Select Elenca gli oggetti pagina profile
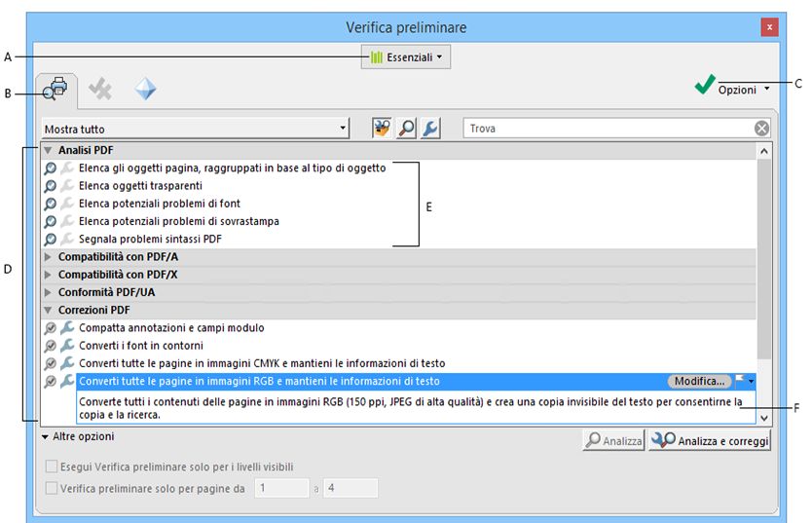Viewport: 812px width, 523px height. [232, 168]
